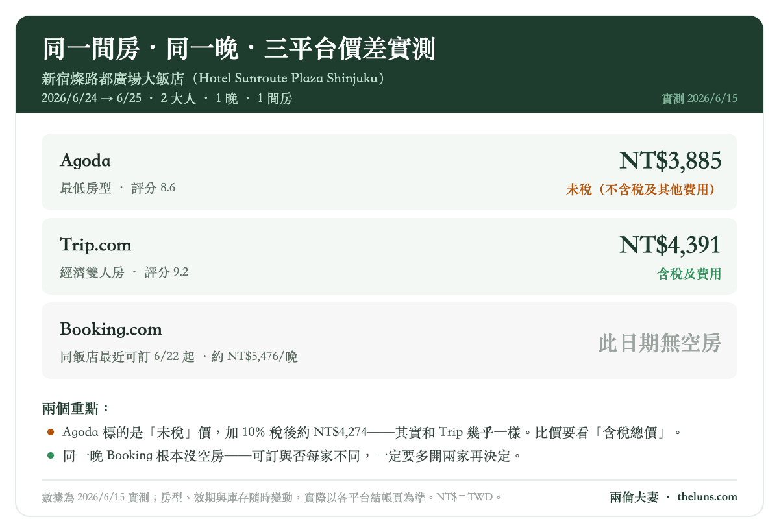Click the green bullet dot before Booking note
Viewport: 779px width, 532px height.
pyautogui.click(x=50, y=455)
